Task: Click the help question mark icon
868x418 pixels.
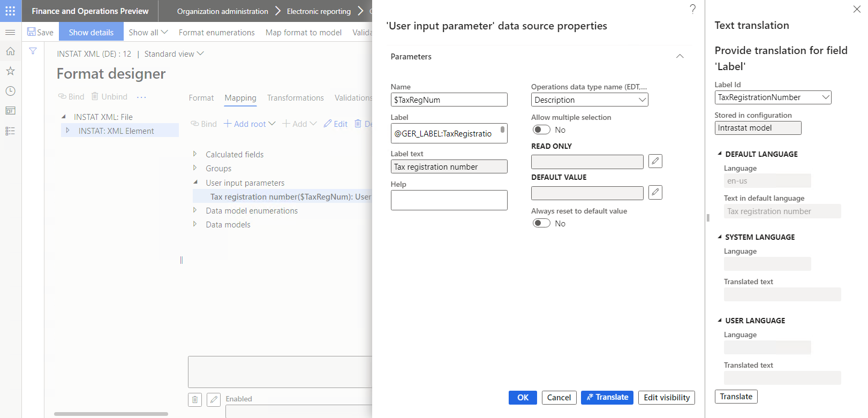Action: click(x=692, y=9)
